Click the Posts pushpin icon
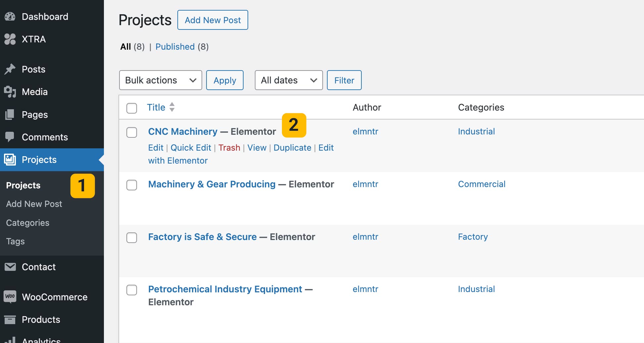Screen dimensions: 644x343 [10, 69]
